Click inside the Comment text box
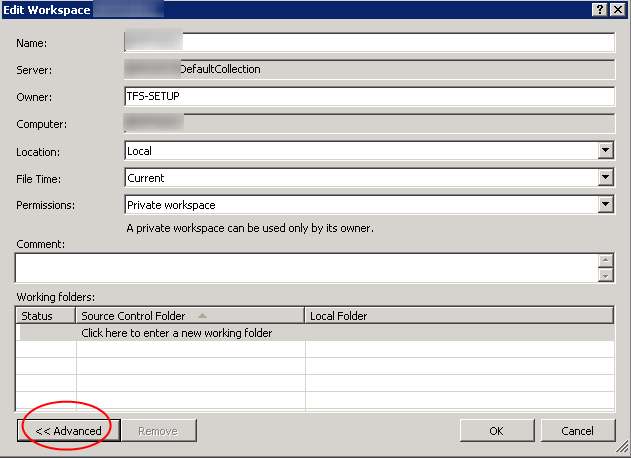The height and width of the screenshot is (458, 631). pos(305,268)
